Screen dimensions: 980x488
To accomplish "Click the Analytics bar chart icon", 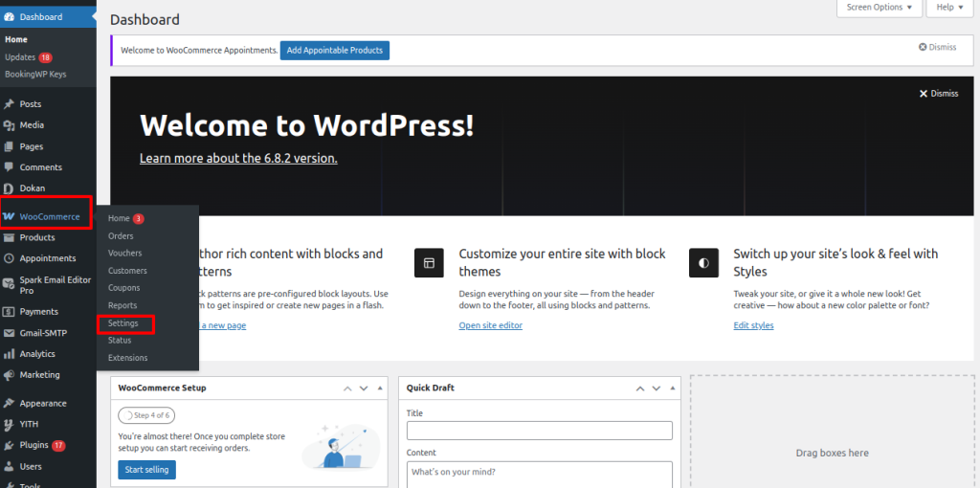I will 9,354.
